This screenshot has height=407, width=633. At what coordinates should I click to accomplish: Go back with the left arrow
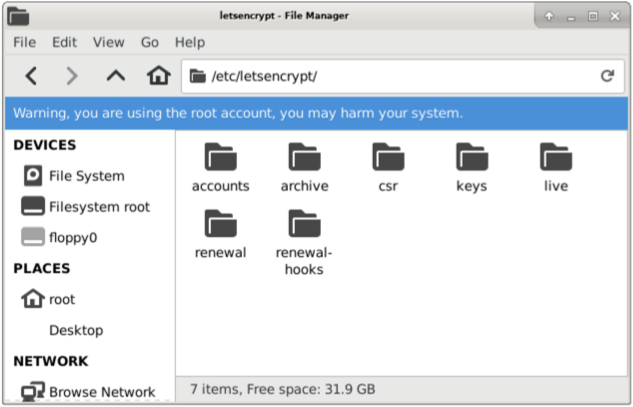pyautogui.click(x=31, y=76)
